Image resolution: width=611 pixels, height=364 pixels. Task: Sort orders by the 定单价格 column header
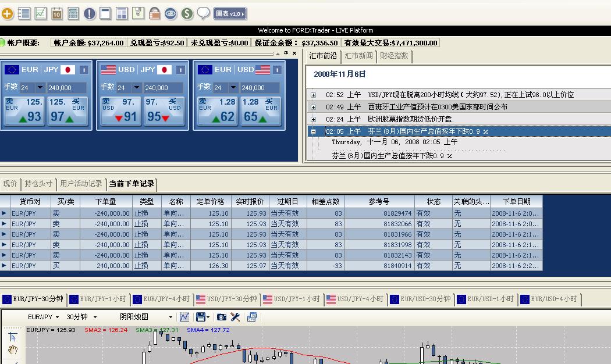click(x=211, y=202)
